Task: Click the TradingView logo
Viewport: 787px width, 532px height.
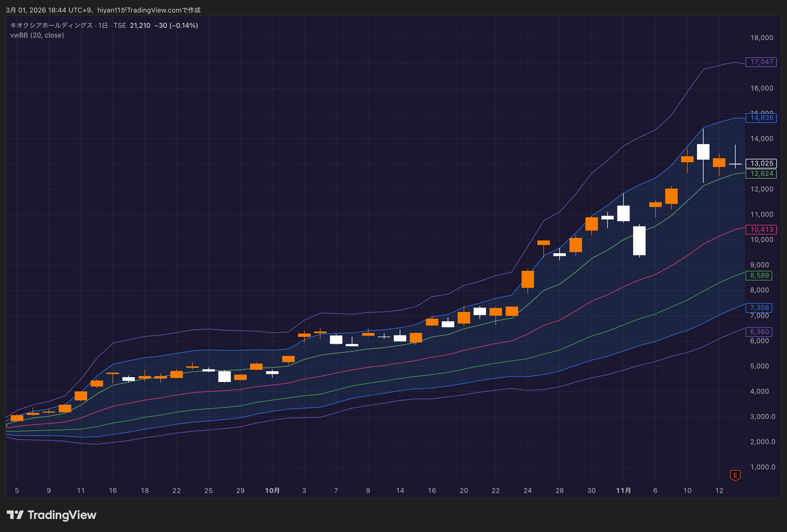Action: coord(51,515)
